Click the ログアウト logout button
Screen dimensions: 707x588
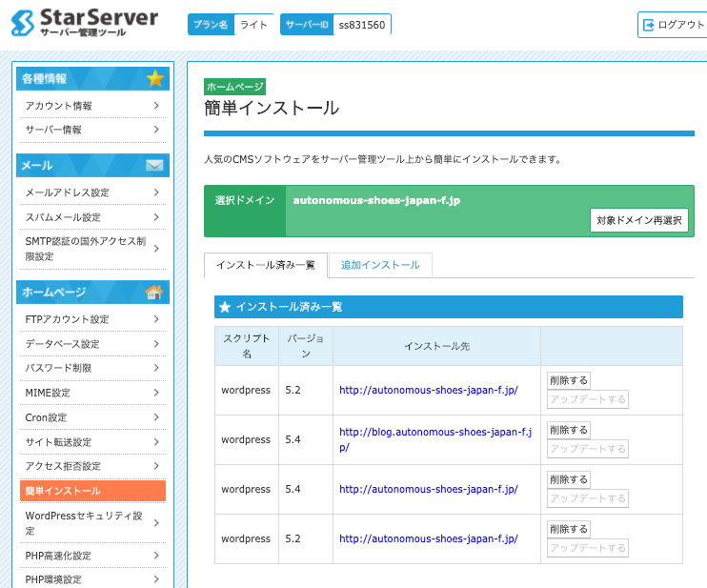click(x=673, y=25)
